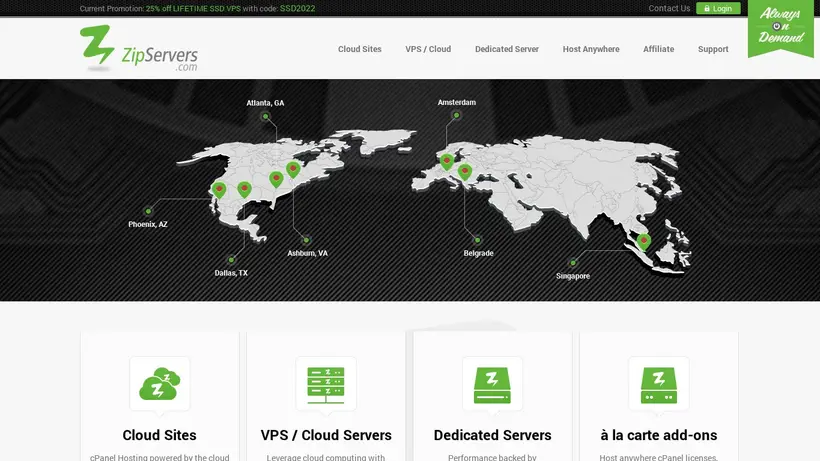Click the Amsterdam map pin on the map
Image resolution: width=820 pixels, height=461 pixels.
tap(447, 162)
